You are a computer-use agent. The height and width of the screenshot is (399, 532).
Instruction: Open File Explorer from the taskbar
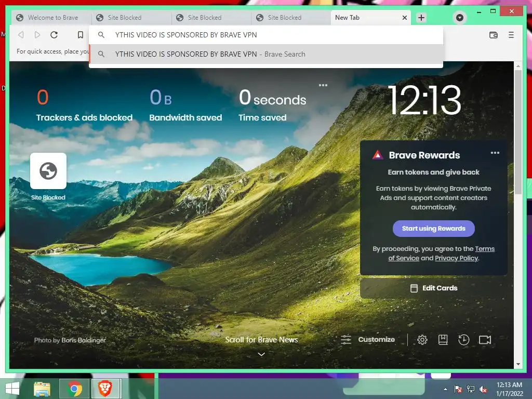point(42,389)
